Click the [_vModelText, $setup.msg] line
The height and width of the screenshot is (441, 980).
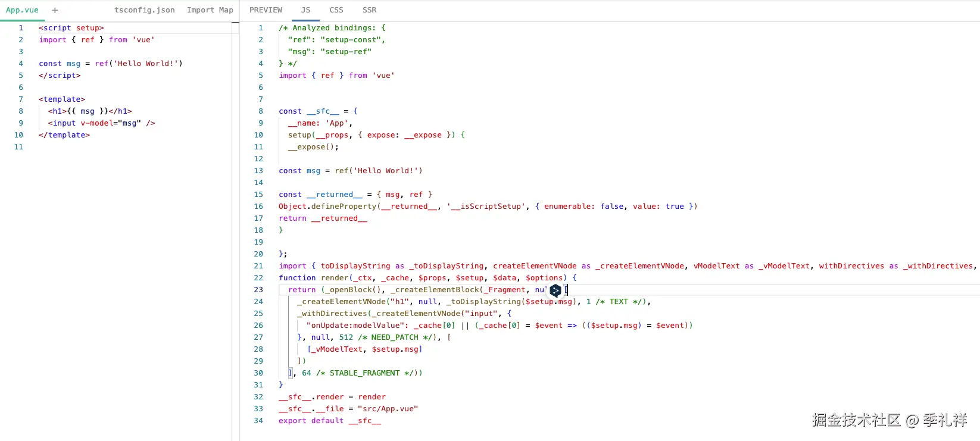click(x=364, y=349)
